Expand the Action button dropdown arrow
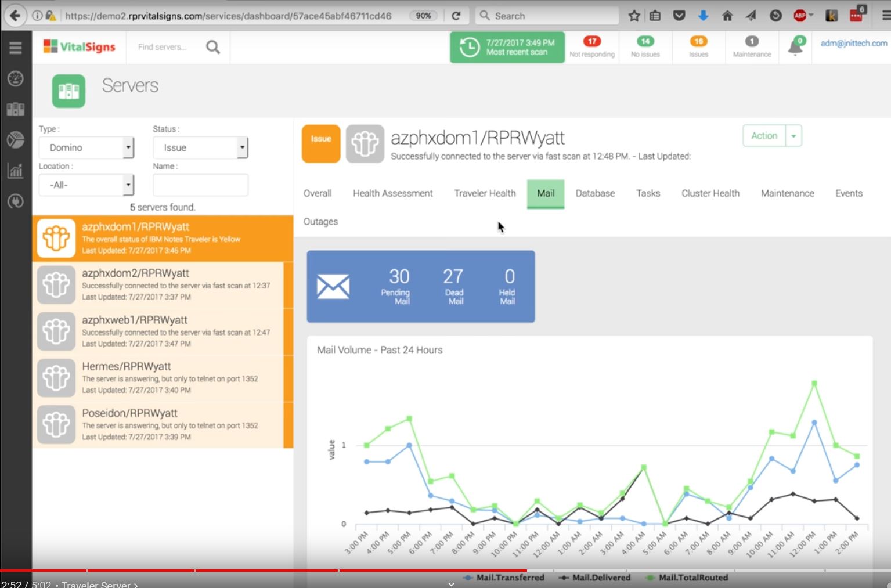 [793, 136]
